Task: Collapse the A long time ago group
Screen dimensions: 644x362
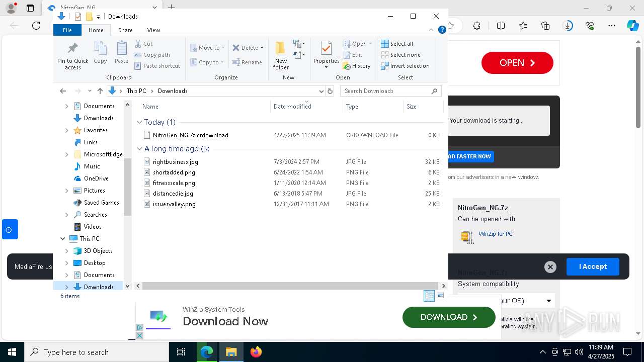Action: [x=140, y=149]
